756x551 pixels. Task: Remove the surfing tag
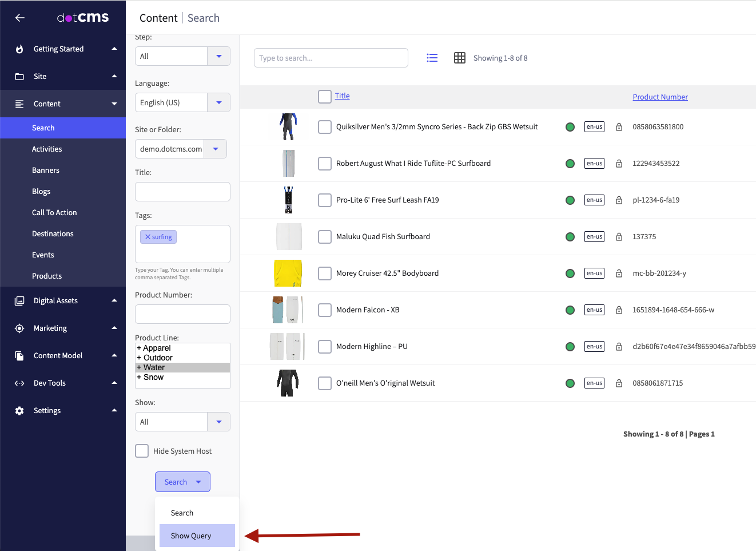(x=148, y=237)
